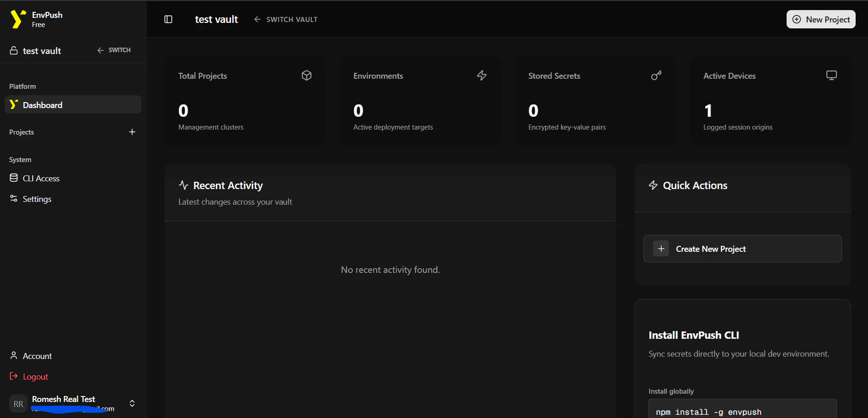Click Switch next to test vault in sidebar
Image resolution: width=868 pixels, height=418 pixels.
coord(114,50)
